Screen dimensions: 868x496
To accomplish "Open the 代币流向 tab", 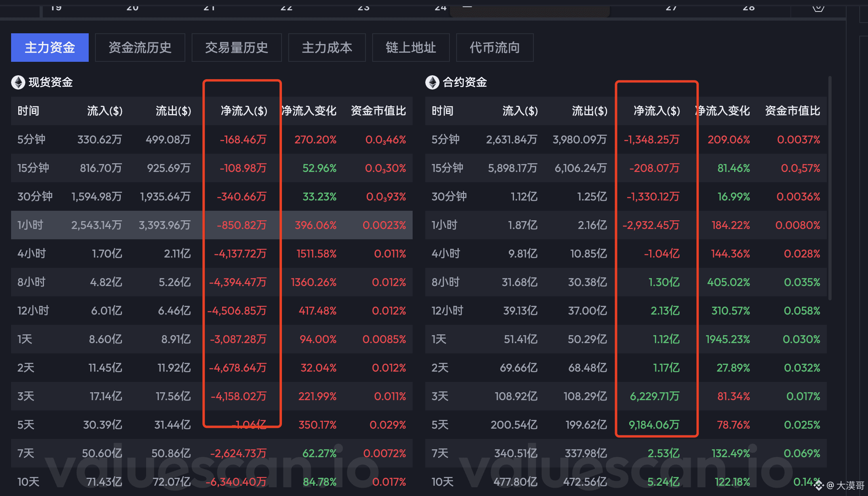I will (x=495, y=48).
